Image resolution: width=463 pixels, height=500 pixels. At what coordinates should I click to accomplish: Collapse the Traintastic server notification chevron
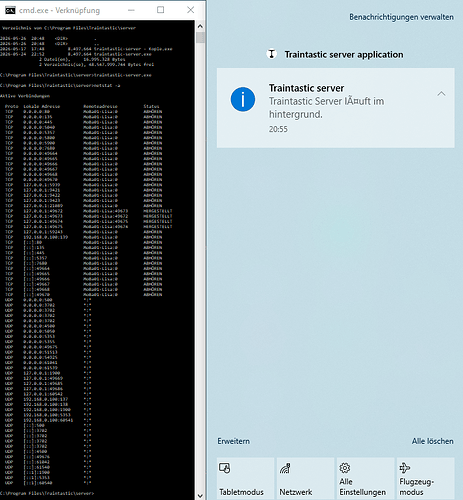(441, 94)
